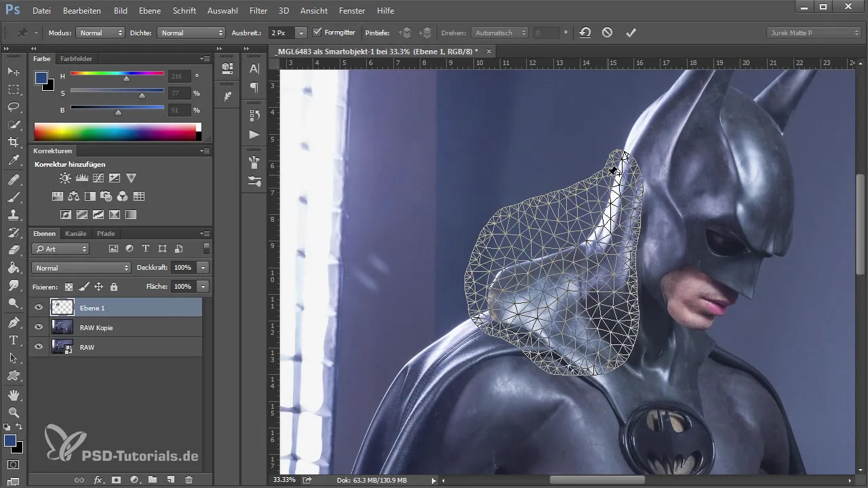Screen dimensions: 868x488
Task: Commit Puppet Warp with checkmark icon
Action: [631, 33]
